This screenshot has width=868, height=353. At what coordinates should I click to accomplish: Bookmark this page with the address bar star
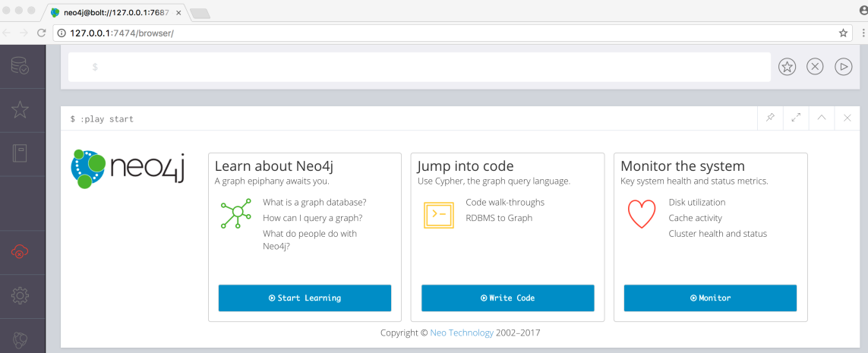coord(843,33)
